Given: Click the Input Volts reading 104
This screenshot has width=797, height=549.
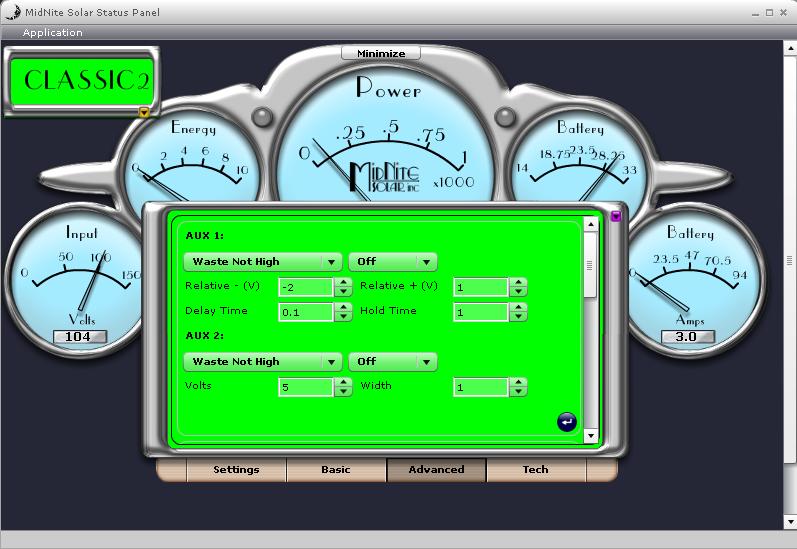Looking at the screenshot, I should point(79,337).
